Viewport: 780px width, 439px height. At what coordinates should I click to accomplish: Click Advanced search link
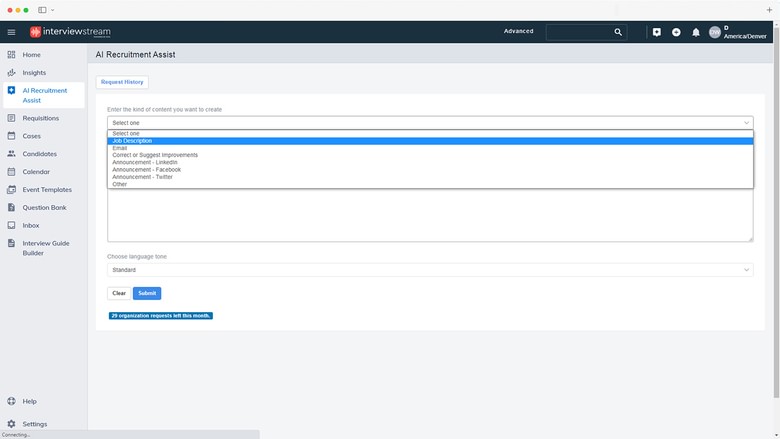[518, 31]
